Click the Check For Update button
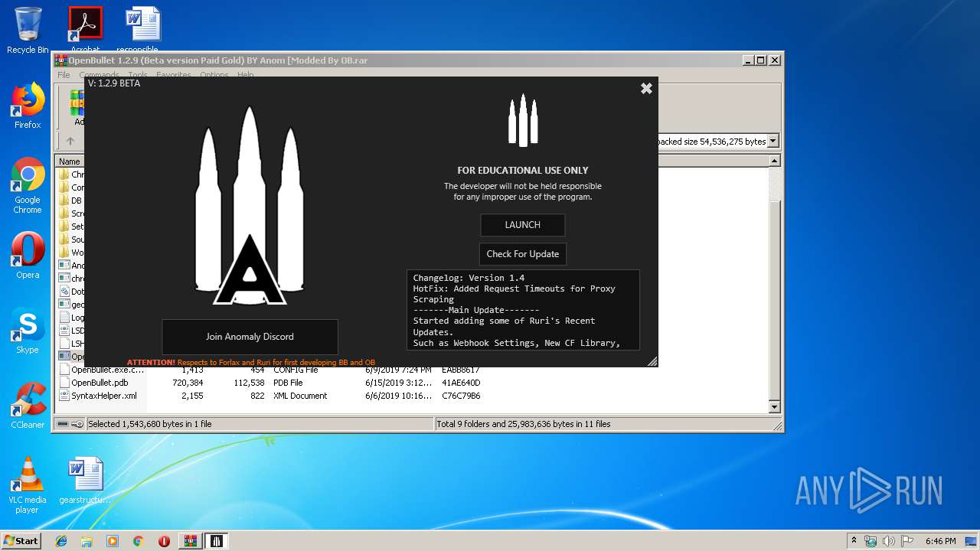Image resolution: width=980 pixels, height=551 pixels. pos(523,254)
